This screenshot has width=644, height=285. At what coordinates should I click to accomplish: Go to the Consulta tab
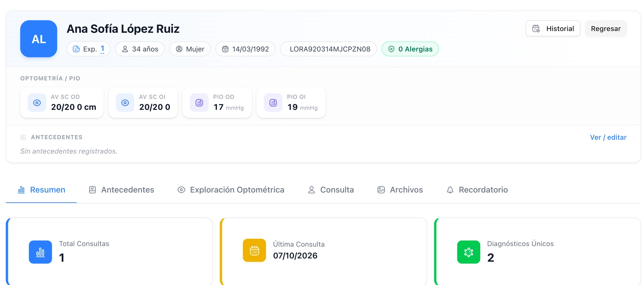(331, 190)
